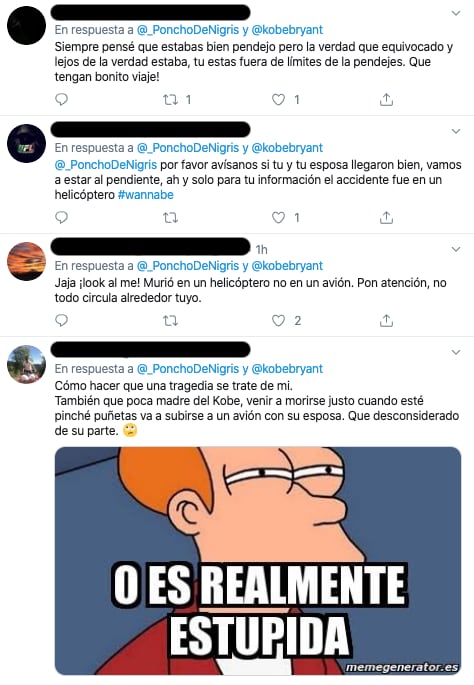The height and width of the screenshot is (685, 474).
Task: Reply to the 'Siempre pensé' tweet
Action: tap(62, 100)
